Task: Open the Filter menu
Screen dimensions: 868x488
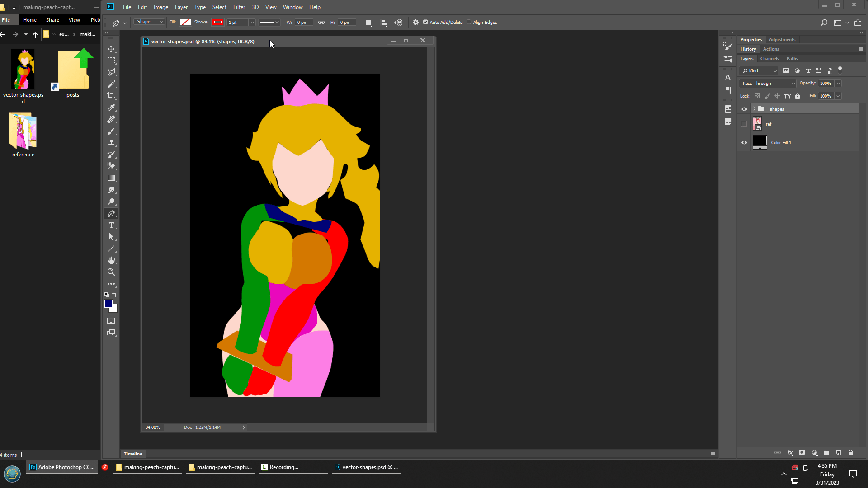Action: point(239,7)
